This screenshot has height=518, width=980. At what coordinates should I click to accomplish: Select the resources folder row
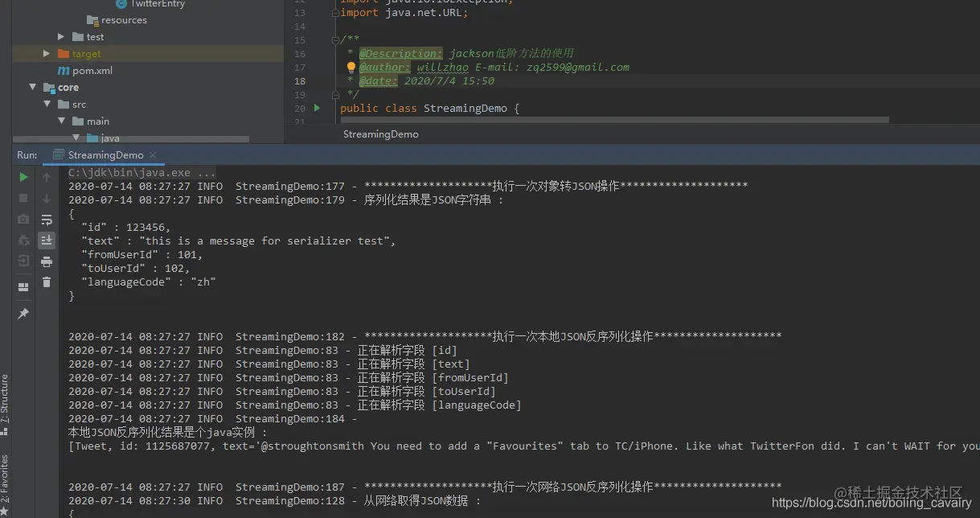[148, 20]
